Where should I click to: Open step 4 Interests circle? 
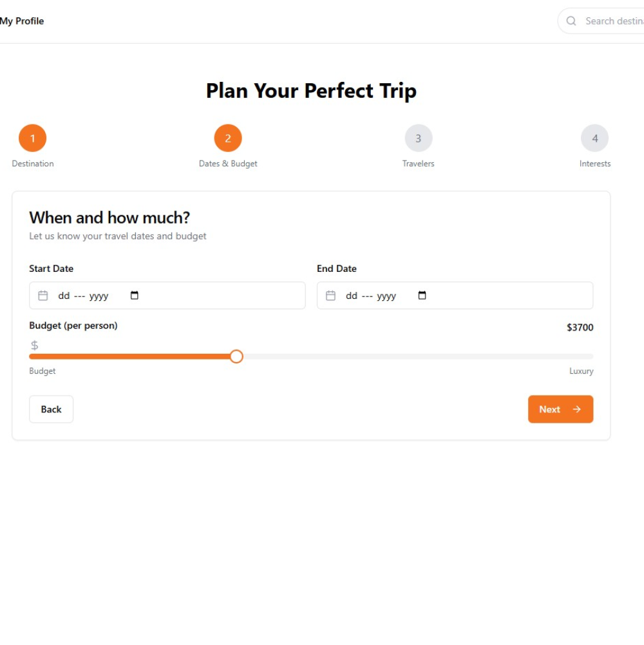click(x=594, y=138)
